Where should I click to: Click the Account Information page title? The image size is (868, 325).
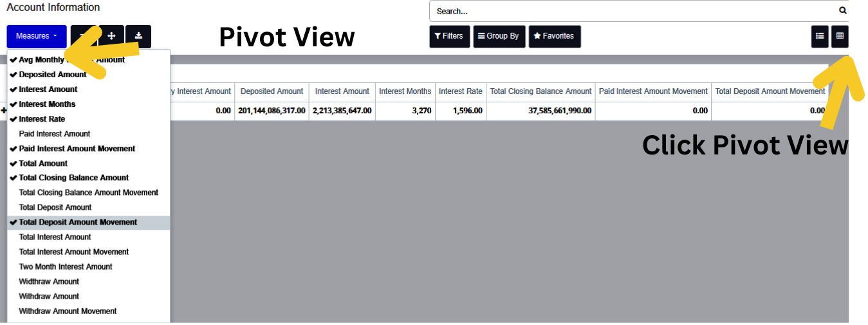pyautogui.click(x=53, y=8)
